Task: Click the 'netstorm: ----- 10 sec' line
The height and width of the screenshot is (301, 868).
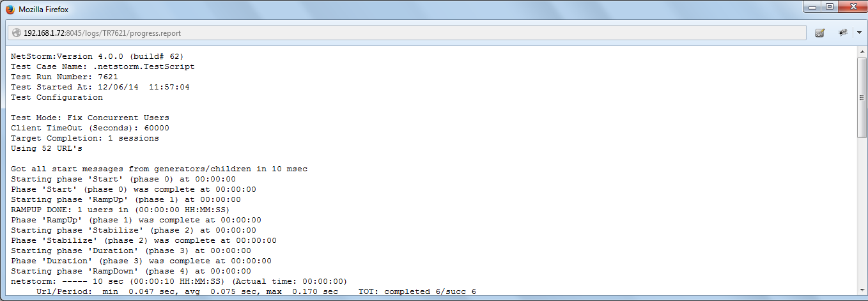Action: point(180,281)
